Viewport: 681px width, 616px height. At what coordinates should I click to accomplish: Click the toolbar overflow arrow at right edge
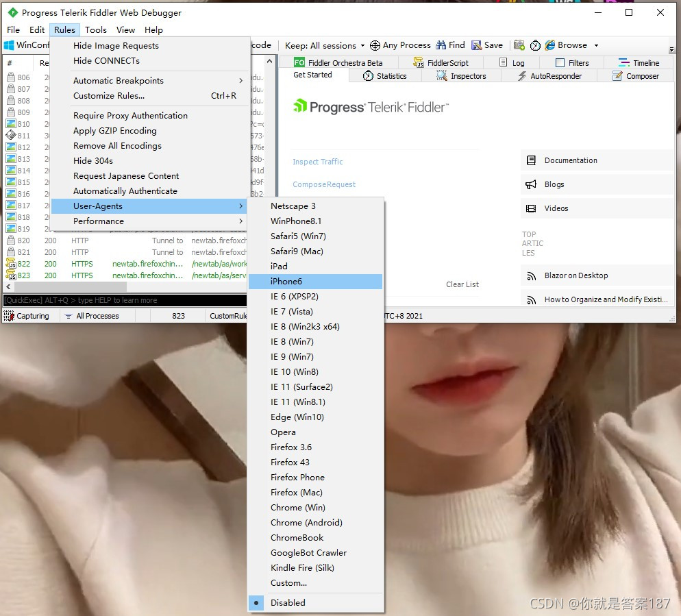point(671,49)
